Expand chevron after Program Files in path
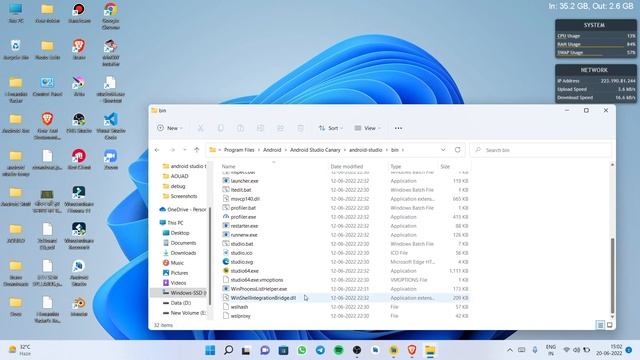 [x=259, y=150]
